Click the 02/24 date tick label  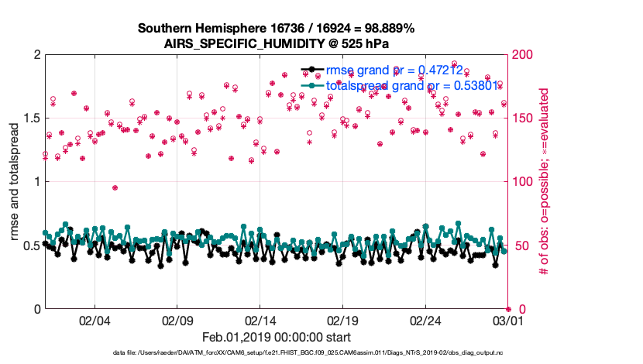click(x=425, y=321)
